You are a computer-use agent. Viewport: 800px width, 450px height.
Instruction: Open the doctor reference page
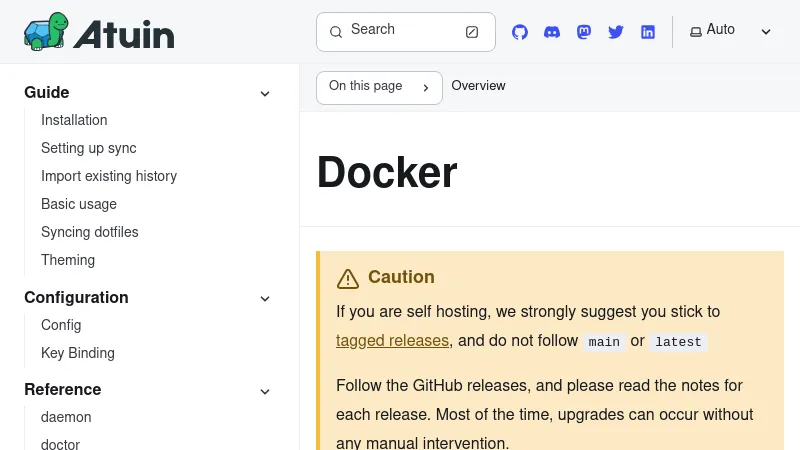click(x=60, y=444)
